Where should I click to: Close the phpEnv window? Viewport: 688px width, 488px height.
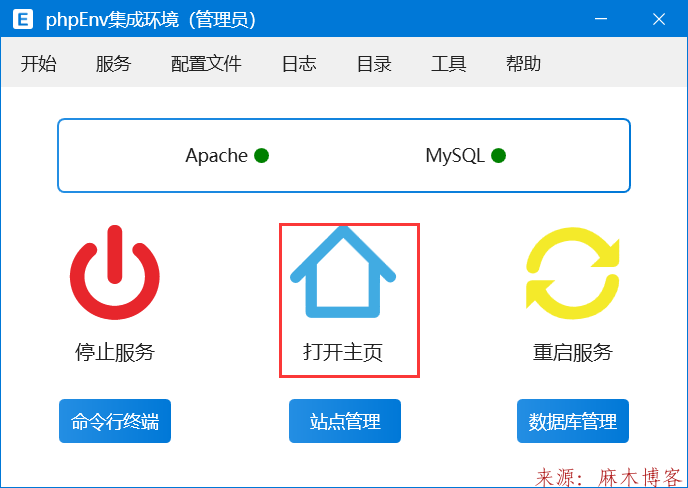point(659,19)
